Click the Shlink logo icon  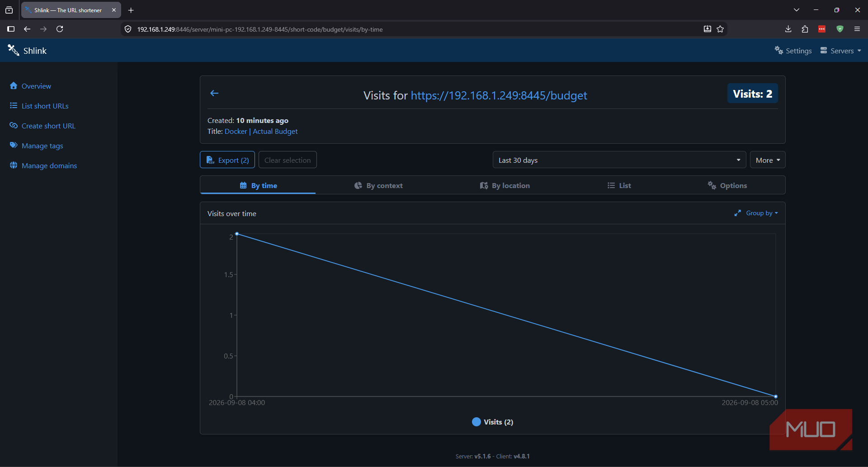(13, 50)
